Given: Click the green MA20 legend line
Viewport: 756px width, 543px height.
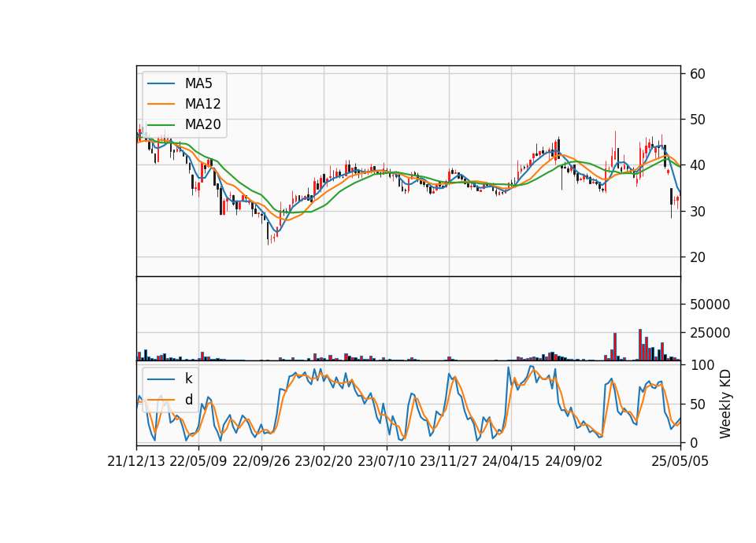Looking at the screenshot, I should pyautogui.click(x=161, y=125).
